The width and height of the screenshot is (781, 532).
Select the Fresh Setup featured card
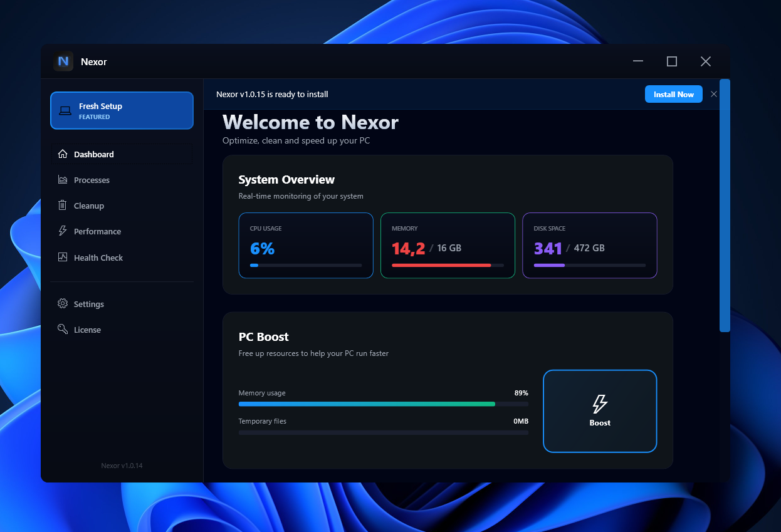122,111
